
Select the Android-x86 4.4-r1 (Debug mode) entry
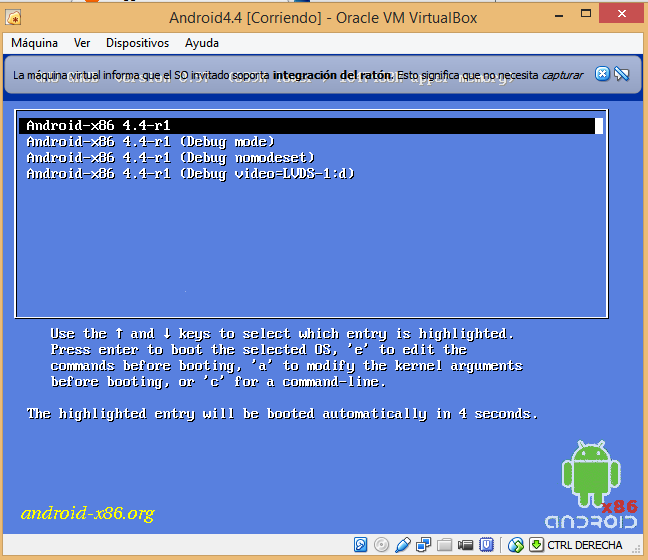point(150,142)
